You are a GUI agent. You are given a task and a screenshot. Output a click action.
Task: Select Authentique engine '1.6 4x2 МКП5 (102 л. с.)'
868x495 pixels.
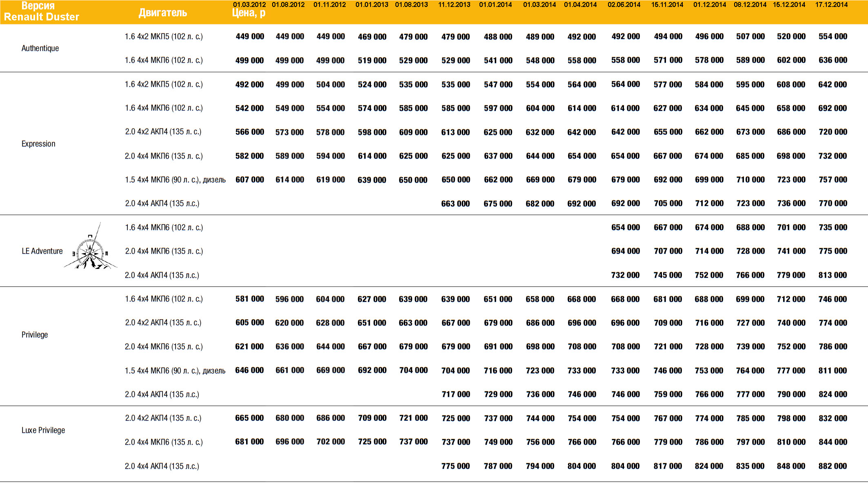[164, 36]
